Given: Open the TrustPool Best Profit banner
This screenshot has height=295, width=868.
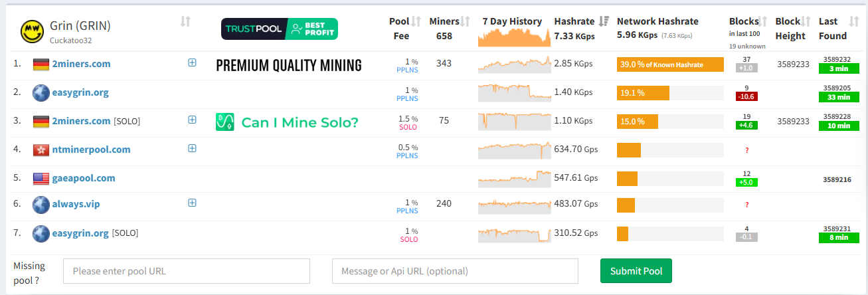Looking at the screenshot, I should [279, 29].
